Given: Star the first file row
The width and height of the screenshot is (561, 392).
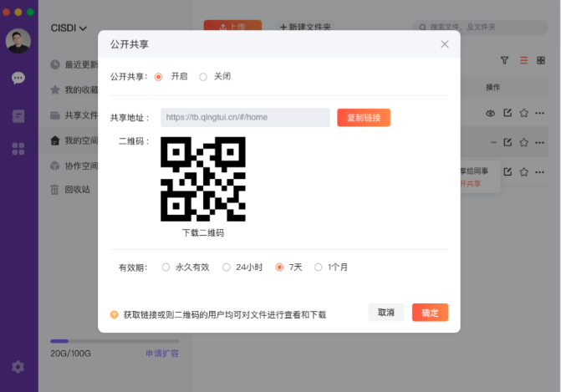Looking at the screenshot, I should click(x=523, y=113).
